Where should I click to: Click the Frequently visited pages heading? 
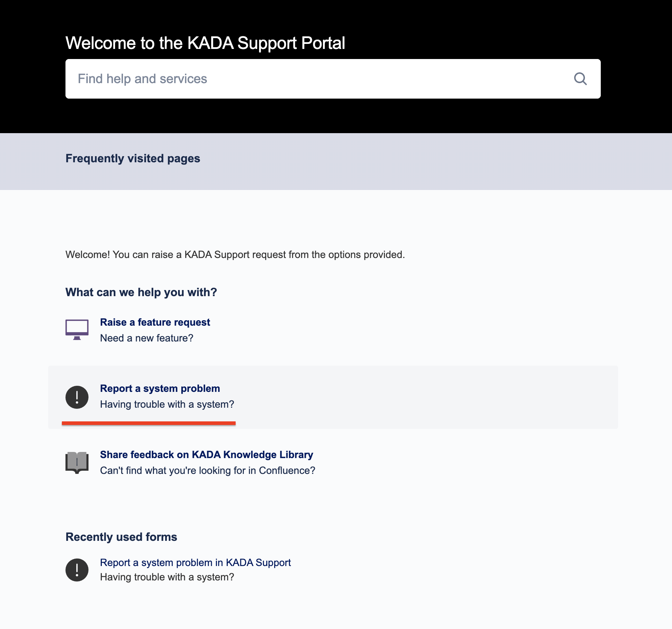tap(133, 158)
